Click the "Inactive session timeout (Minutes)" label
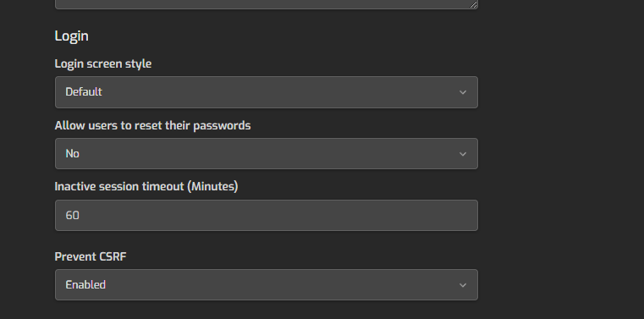 click(x=146, y=186)
